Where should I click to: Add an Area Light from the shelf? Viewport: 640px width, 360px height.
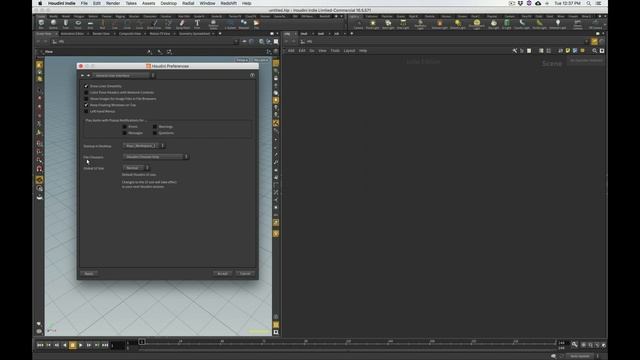tap(403, 24)
